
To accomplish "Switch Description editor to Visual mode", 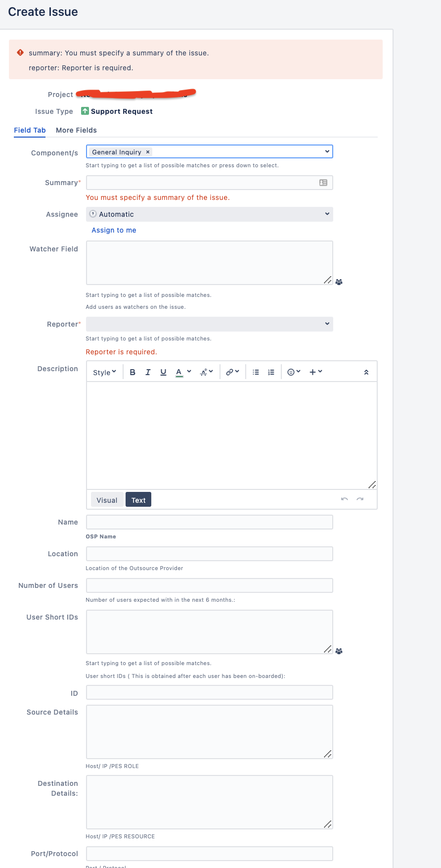I will click(107, 500).
